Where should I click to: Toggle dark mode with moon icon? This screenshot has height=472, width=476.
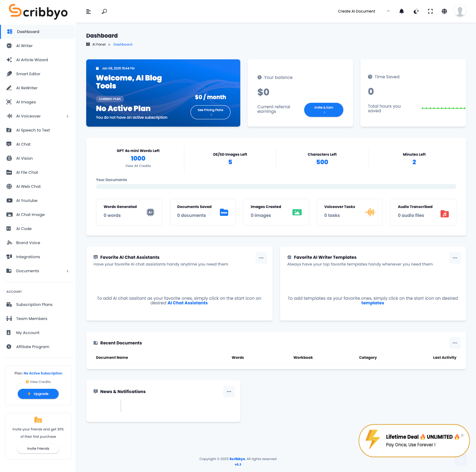point(416,11)
